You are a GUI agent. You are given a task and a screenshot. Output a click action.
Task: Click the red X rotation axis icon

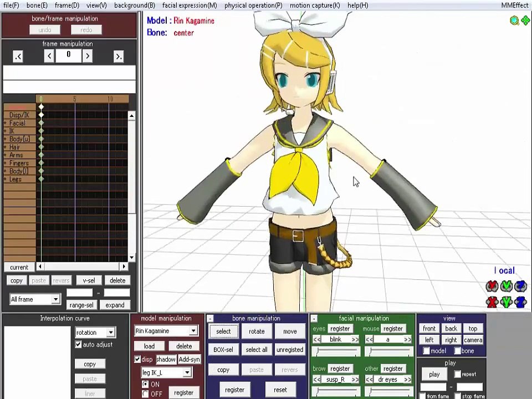pyautogui.click(x=492, y=286)
